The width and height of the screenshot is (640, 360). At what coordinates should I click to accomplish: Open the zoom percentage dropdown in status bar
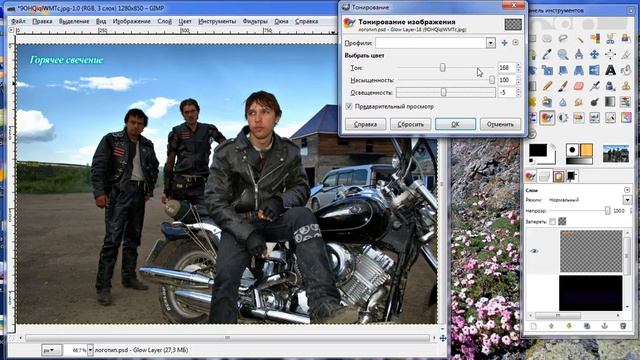click(x=90, y=350)
